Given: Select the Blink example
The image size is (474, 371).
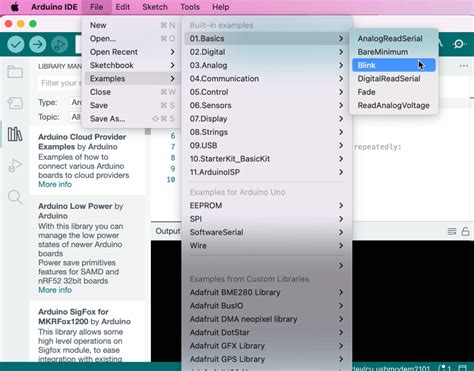Looking at the screenshot, I should [x=394, y=65].
